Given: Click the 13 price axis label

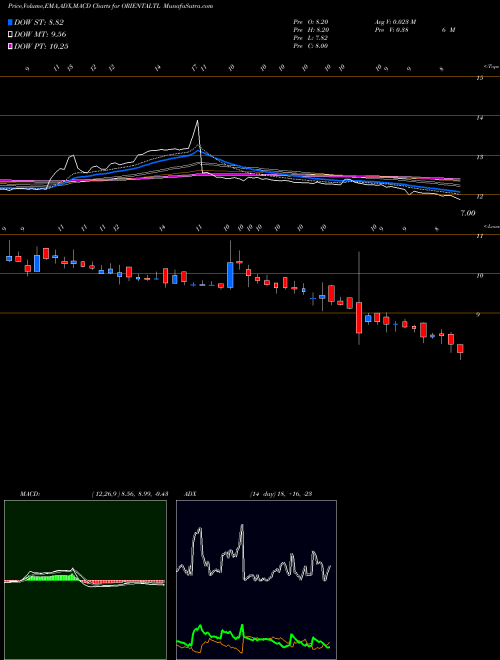Looking at the screenshot, I should [479, 157].
